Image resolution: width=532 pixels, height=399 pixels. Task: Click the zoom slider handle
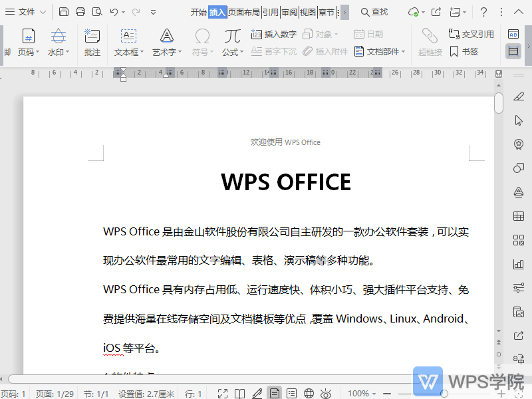tap(444, 394)
